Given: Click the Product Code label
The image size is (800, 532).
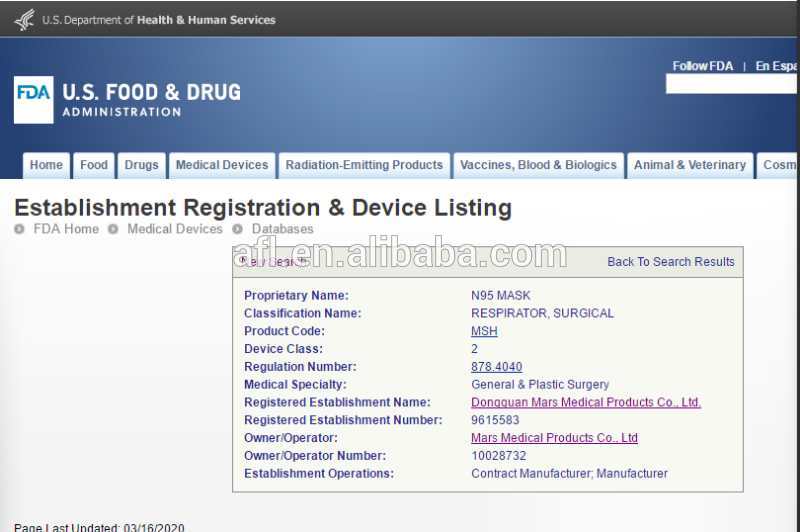Looking at the screenshot, I should [284, 331].
